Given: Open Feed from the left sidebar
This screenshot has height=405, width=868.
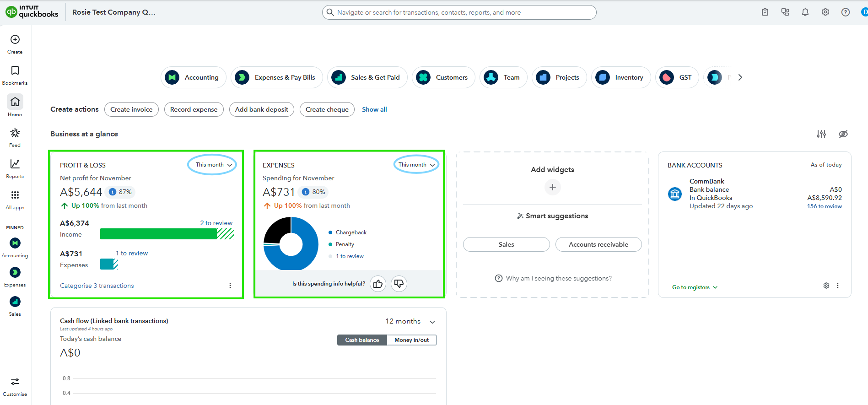Looking at the screenshot, I should [x=15, y=137].
